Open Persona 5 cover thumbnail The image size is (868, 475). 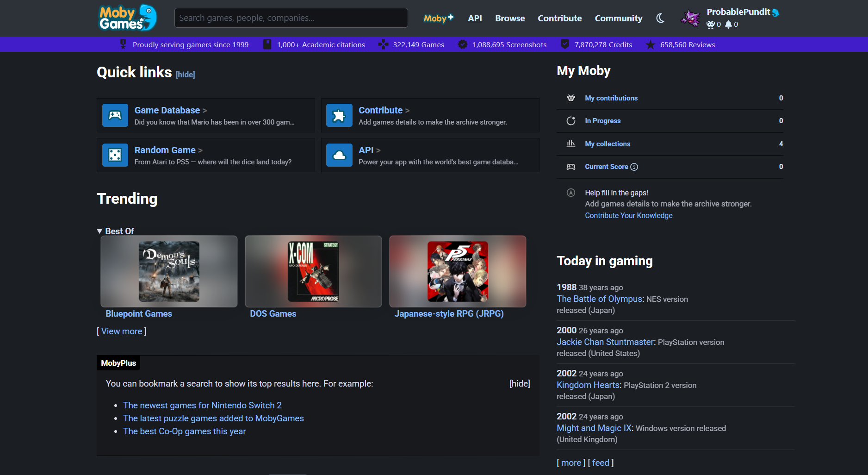458,271
